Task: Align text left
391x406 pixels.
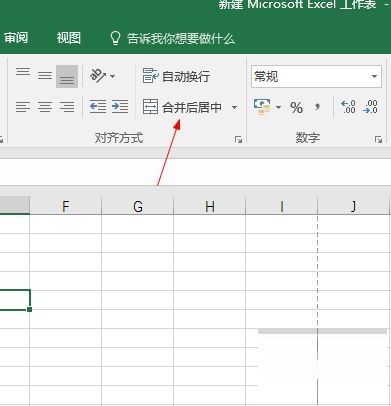Action: point(23,107)
